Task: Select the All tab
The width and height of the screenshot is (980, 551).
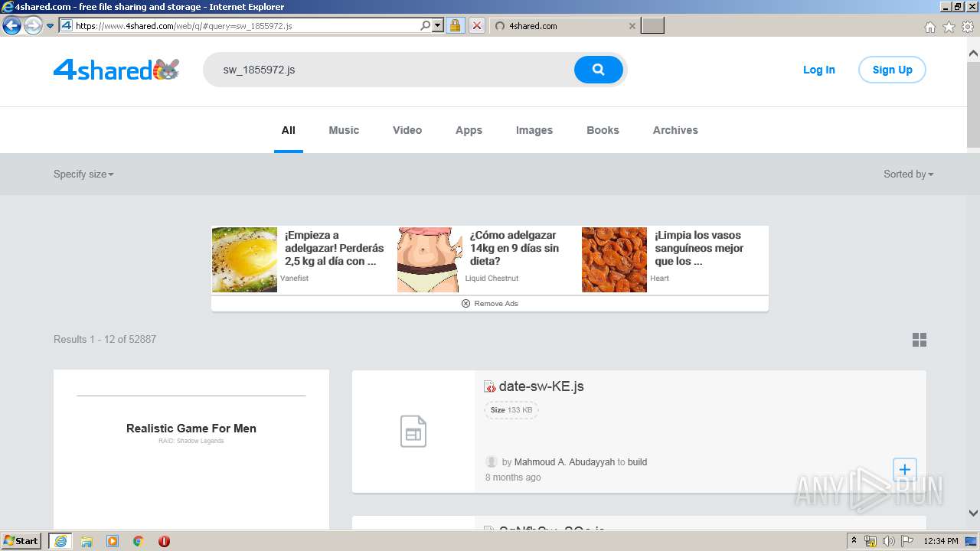Action: (x=289, y=131)
